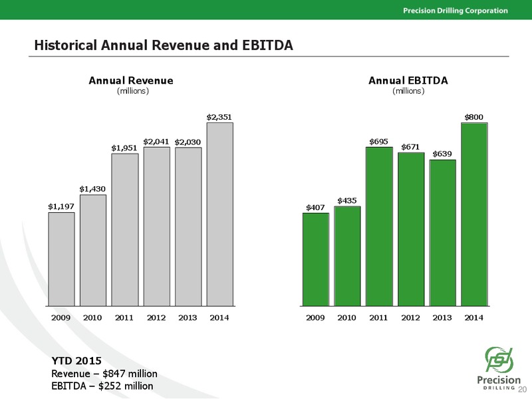The image size is (532, 399).
Task: Click the Precision DRILLING wordmark below the logo
Action: coord(498,383)
